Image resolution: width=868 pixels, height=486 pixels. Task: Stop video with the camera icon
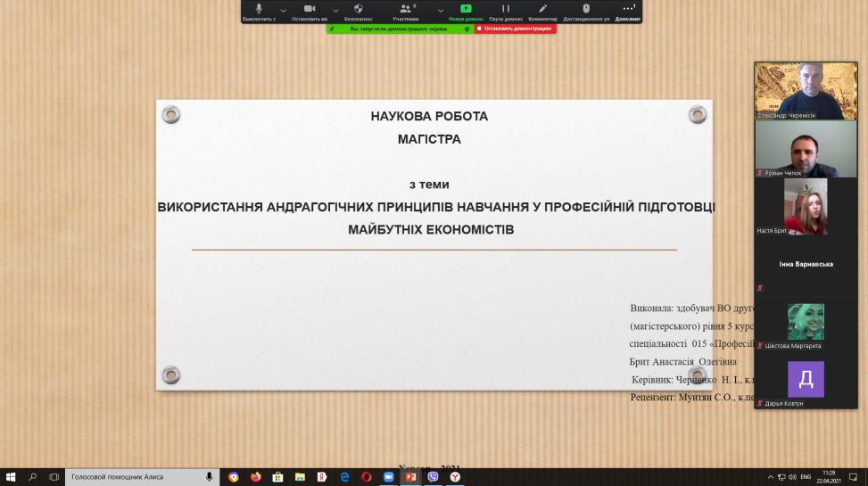coord(310,9)
